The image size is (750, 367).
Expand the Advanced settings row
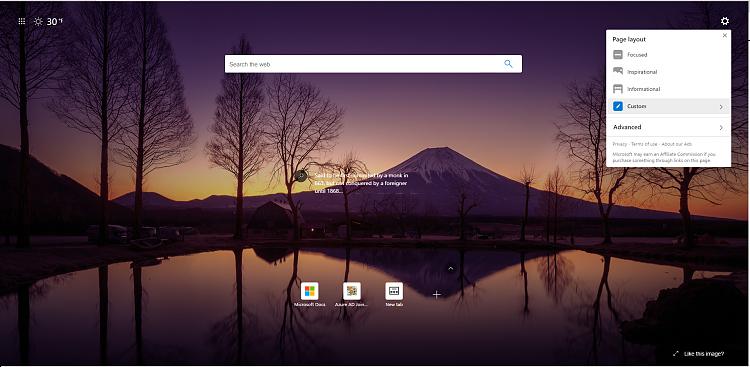pos(668,127)
